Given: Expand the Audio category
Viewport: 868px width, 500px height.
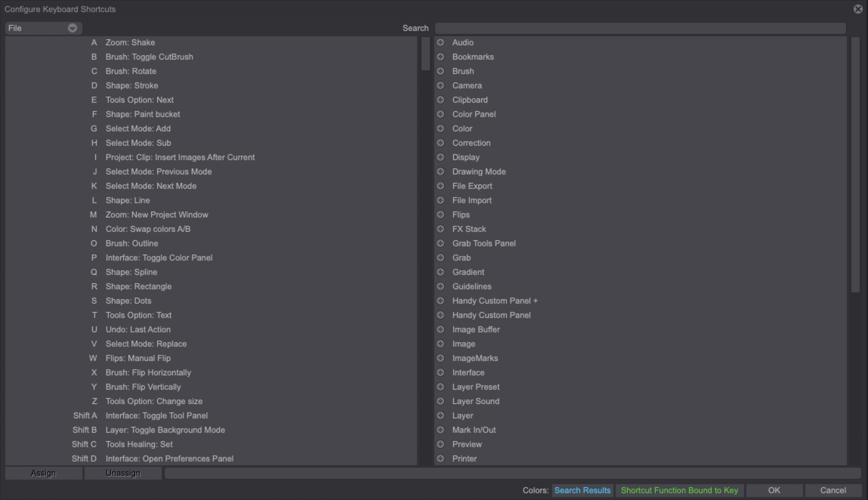Looking at the screenshot, I should coord(441,42).
